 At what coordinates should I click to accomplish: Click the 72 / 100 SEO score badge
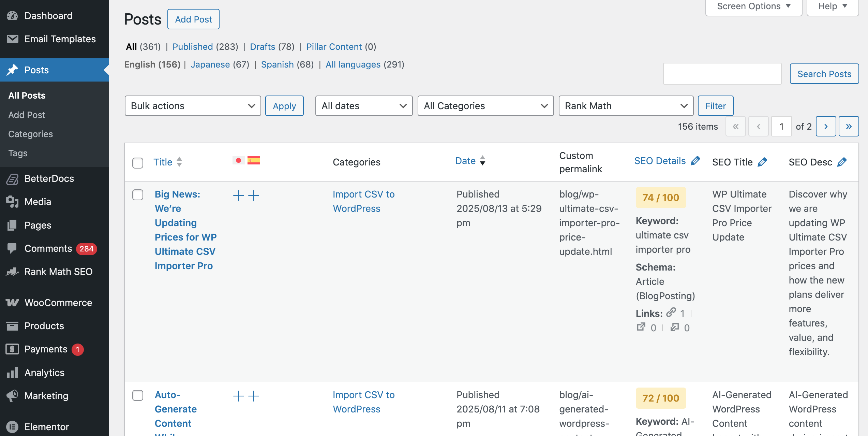pos(661,398)
